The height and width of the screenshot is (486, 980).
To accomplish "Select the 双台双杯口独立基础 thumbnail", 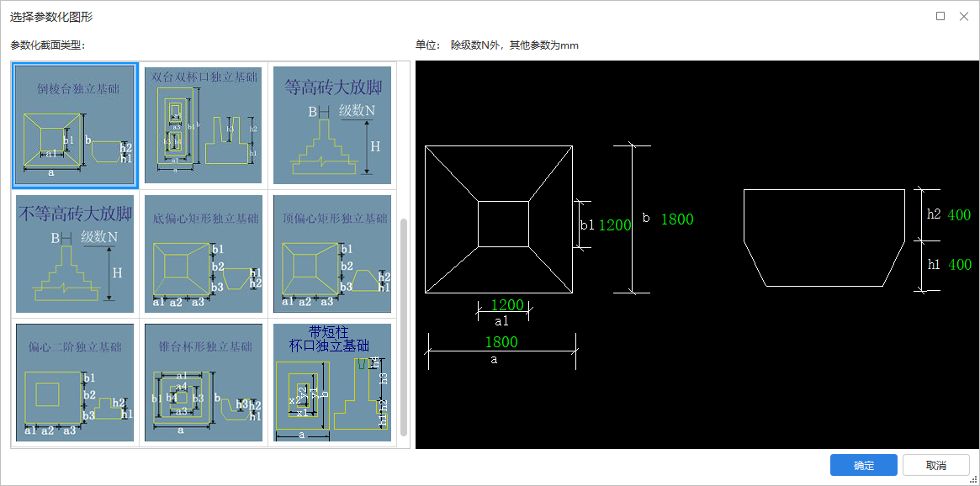I will (203, 125).
